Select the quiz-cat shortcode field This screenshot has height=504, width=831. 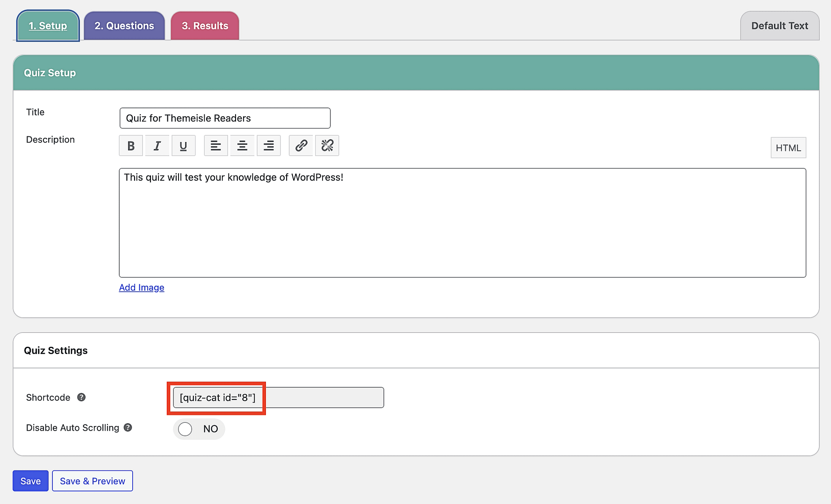tap(278, 398)
